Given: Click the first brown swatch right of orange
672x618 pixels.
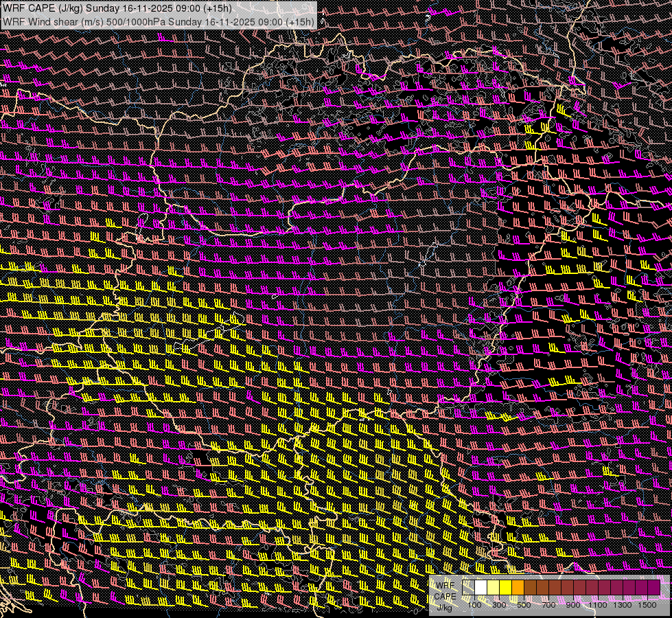Looking at the screenshot, I should 531,588.
